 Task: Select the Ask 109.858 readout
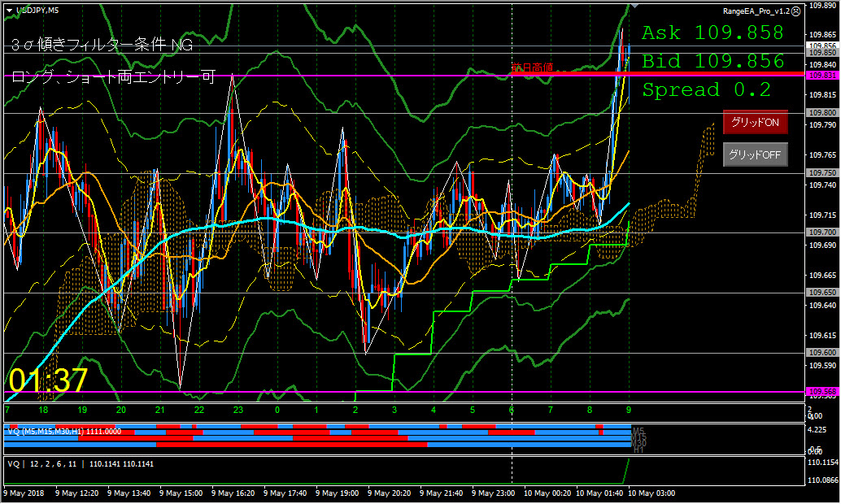click(712, 33)
